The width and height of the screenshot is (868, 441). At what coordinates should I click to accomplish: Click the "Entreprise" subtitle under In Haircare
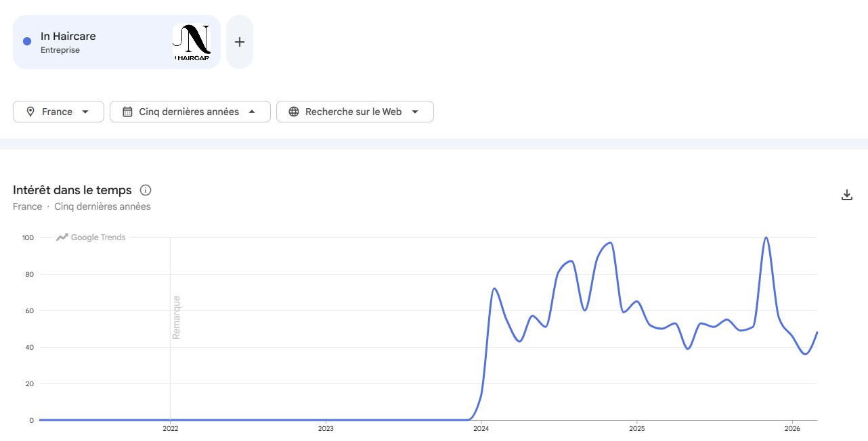60,50
